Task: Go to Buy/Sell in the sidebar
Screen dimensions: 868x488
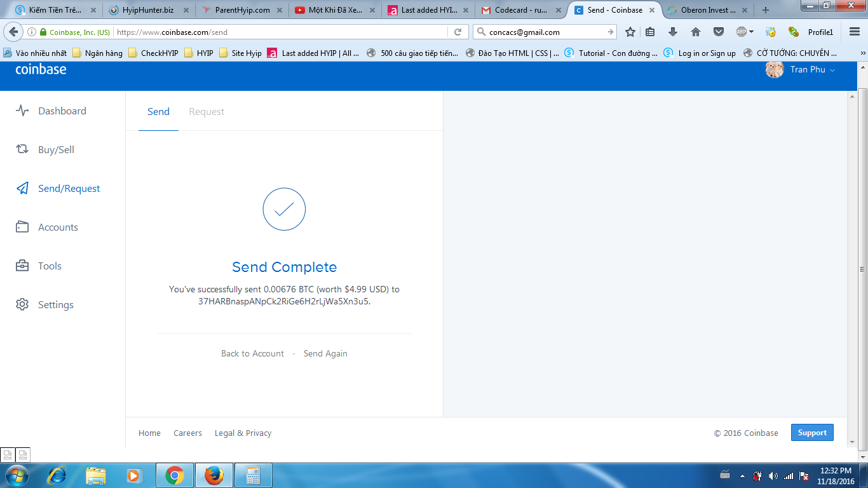Action: click(44, 149)
